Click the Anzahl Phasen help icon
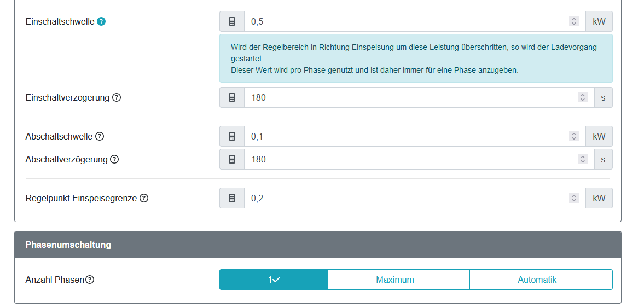644x308 pixels. click(90, 280)
